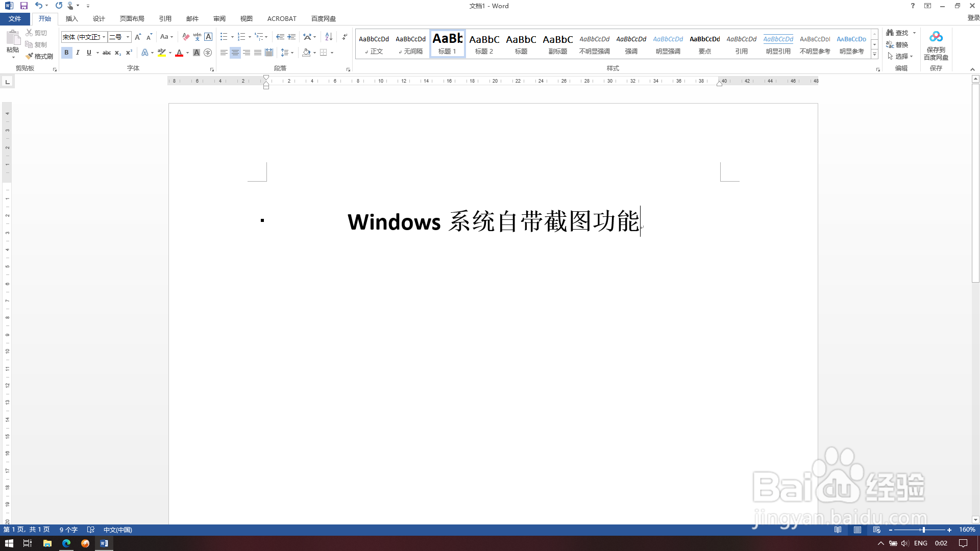Screen dimensions: 980x551
Task: Increase font size with grow font icon
Action: coord(138,37)
